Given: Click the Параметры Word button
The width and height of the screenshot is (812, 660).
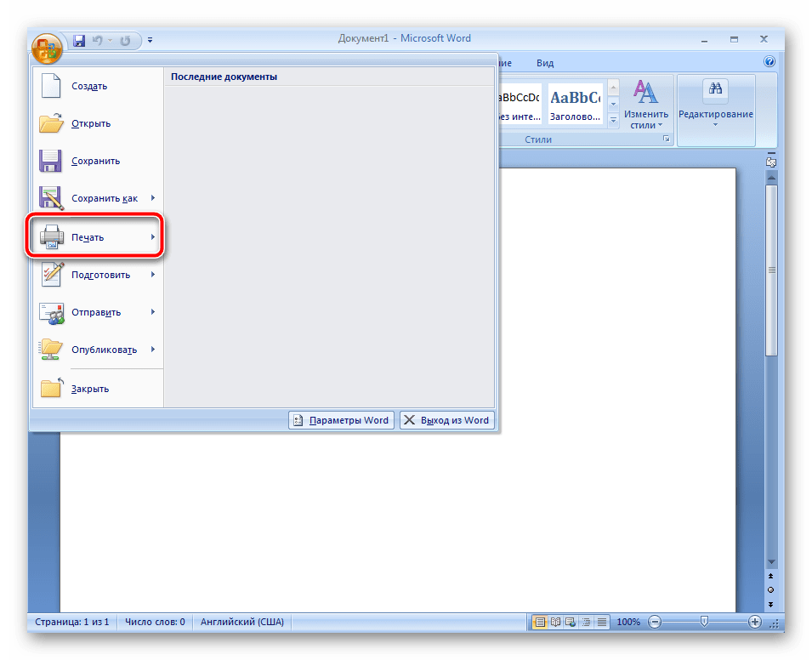Looking at the screenshot, I should [x=341, y=419].
